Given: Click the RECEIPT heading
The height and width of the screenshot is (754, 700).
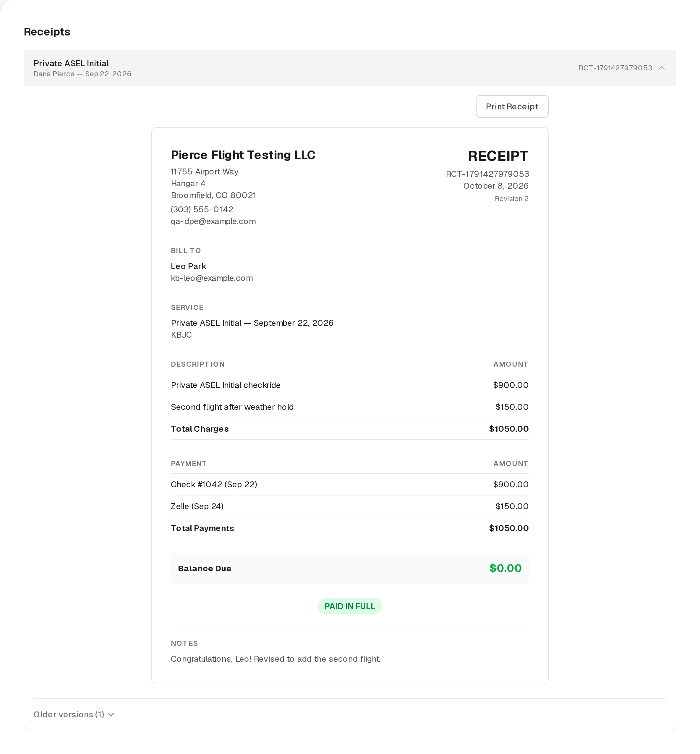Looking at the screenshot, I should coord(498,156).
